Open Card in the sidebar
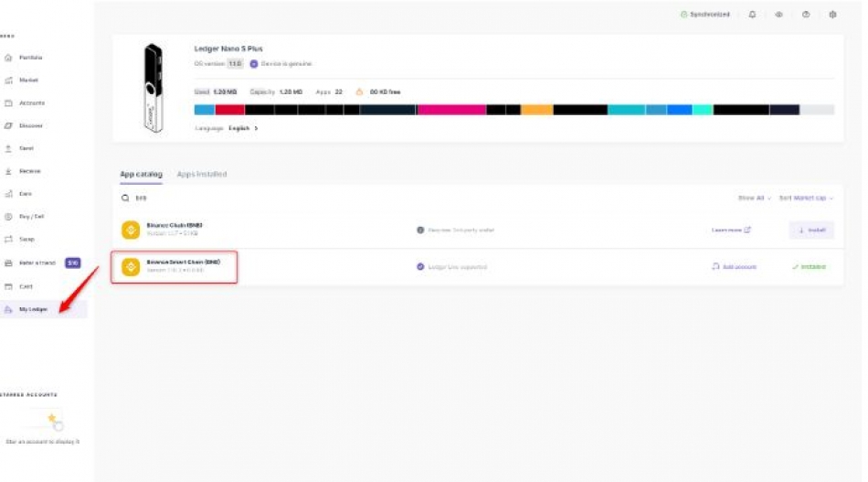This screenshot has height=482, width=868. point(26,287)
